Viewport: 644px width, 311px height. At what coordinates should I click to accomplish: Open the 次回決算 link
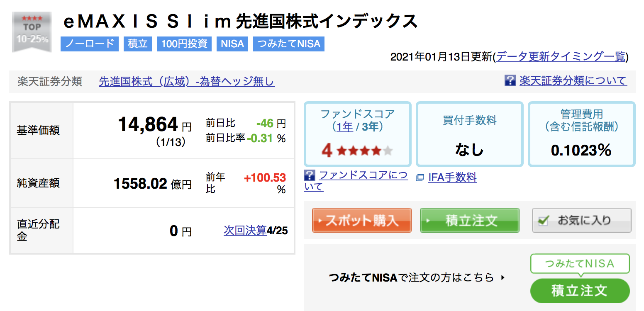[245, 230]
